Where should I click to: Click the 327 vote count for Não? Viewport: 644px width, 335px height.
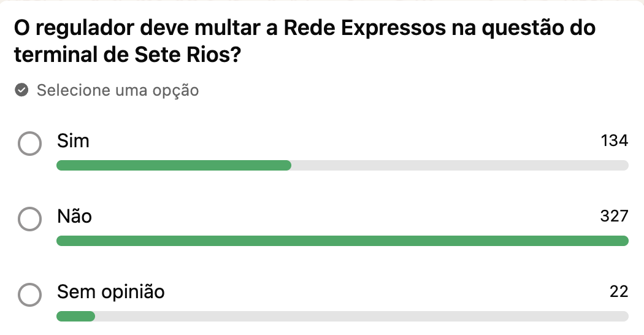615,216
